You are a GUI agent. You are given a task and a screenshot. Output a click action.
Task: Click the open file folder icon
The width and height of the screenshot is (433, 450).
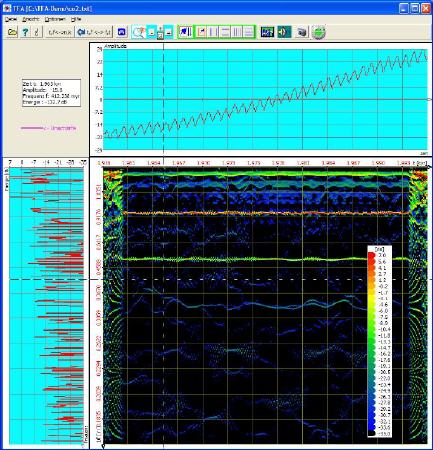[12, 32]
